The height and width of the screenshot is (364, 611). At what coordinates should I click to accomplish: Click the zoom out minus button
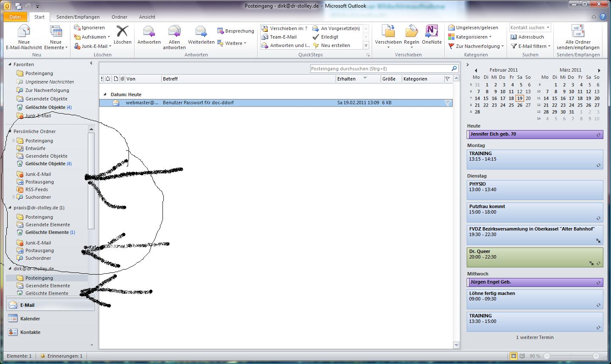[x=547, y=356]
